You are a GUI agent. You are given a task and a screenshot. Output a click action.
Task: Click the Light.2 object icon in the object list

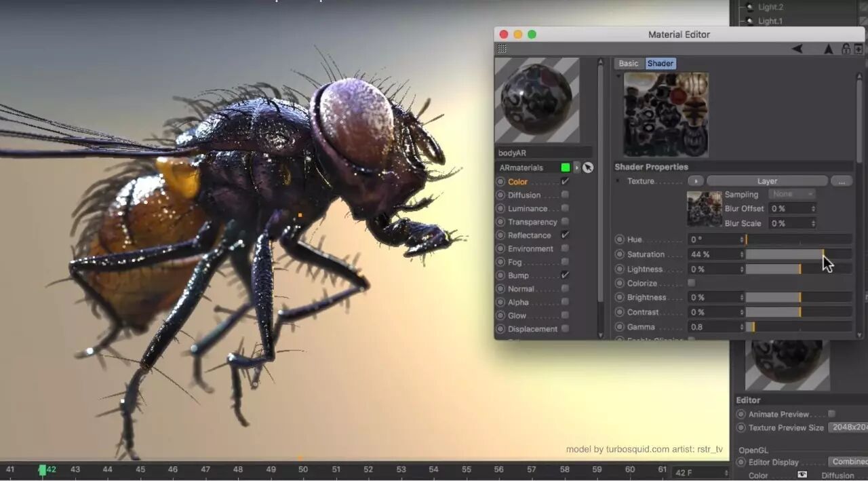tap(749, 7)
